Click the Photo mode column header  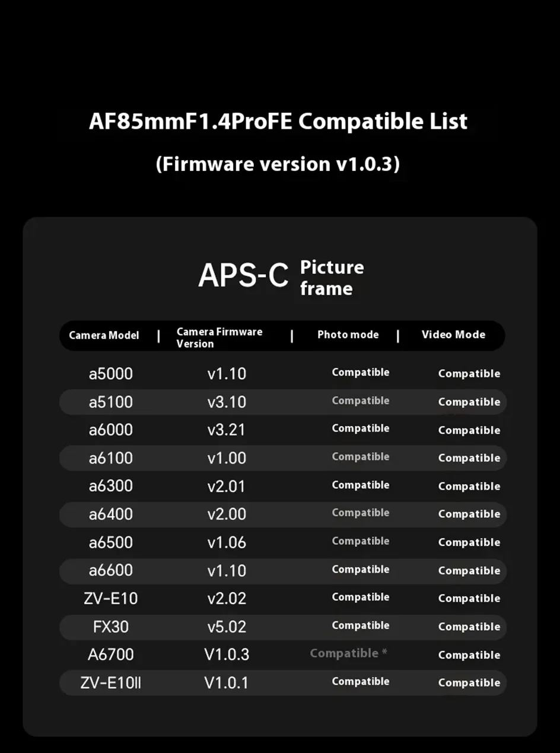pyautogui.click(x=348, y=335)
